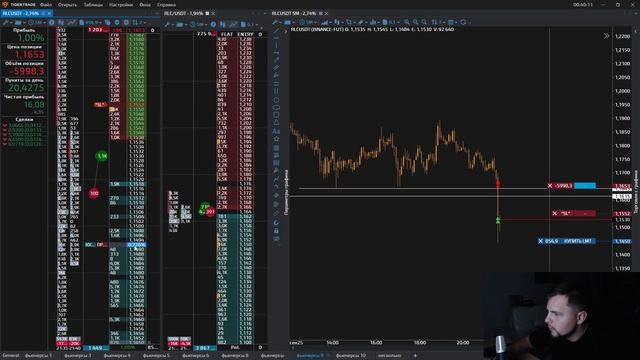Switch to the фьючерсы 10 workspace tab
The image size is (640, 360).
coord(351,356)
